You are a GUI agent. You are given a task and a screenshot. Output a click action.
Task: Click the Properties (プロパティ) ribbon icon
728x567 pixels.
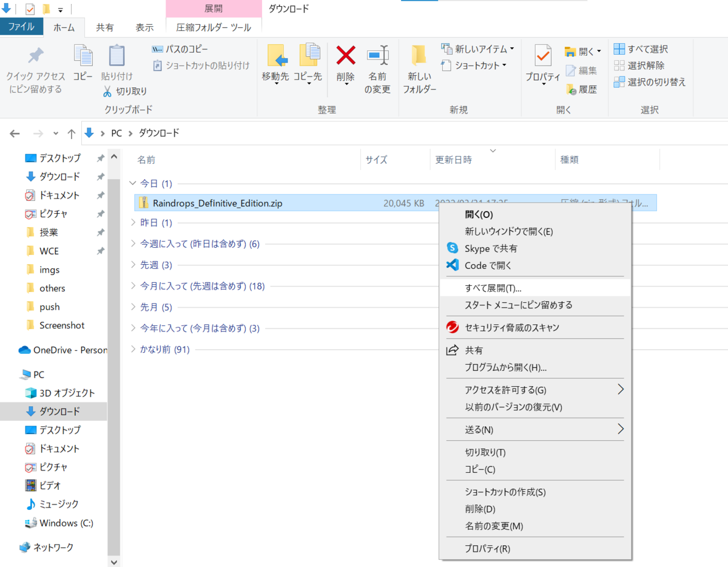click(543, 56)
